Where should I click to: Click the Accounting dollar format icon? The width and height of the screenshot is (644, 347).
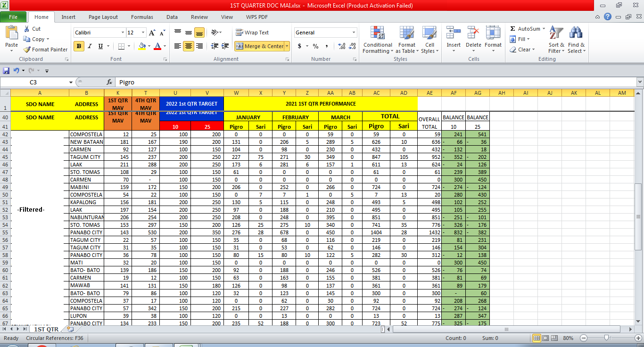coord(299,46)
